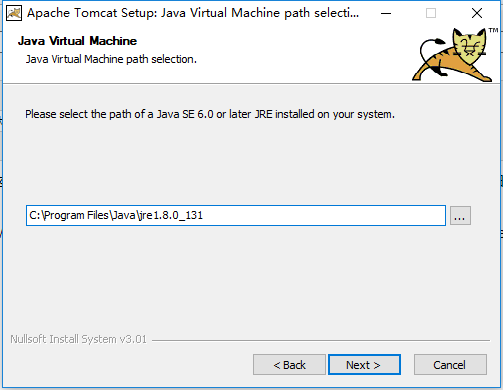Click the Nullsoft Install System v3.01 label

point(78,339)
